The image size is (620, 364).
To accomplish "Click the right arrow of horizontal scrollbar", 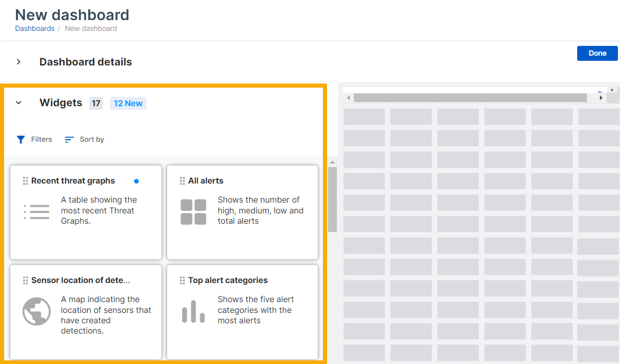I will (601, 97).
